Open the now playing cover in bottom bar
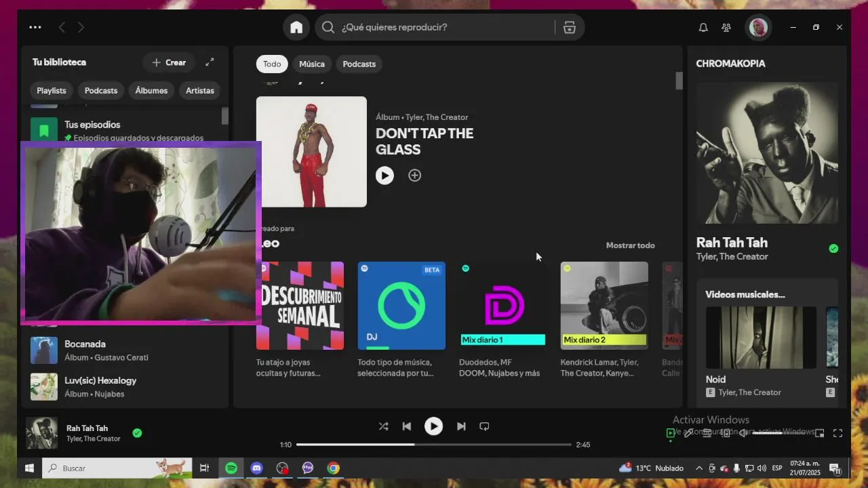 tap(41, 433)
